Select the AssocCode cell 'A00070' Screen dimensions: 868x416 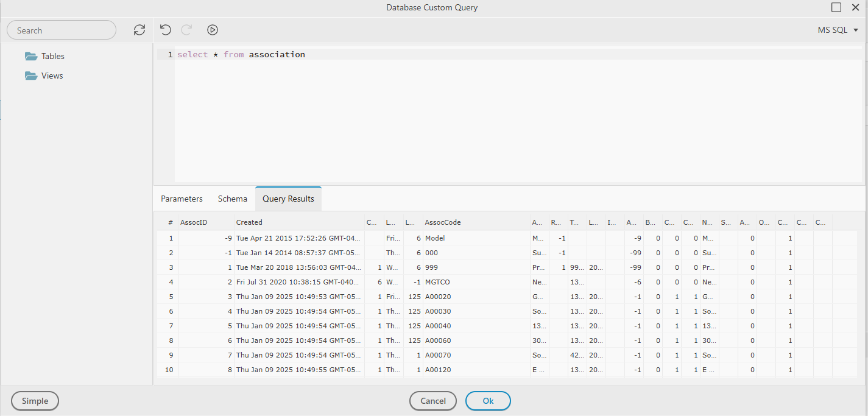476,355
